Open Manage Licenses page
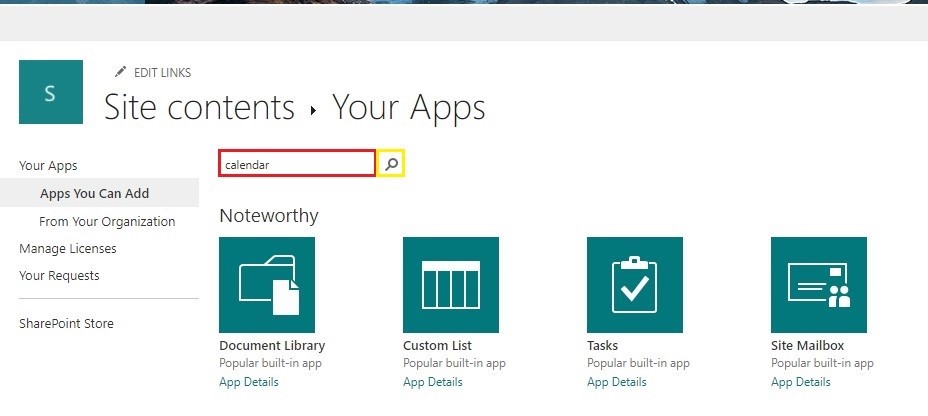Image resolution: width=928 pixels, height=416 pixels. [67, 249]
